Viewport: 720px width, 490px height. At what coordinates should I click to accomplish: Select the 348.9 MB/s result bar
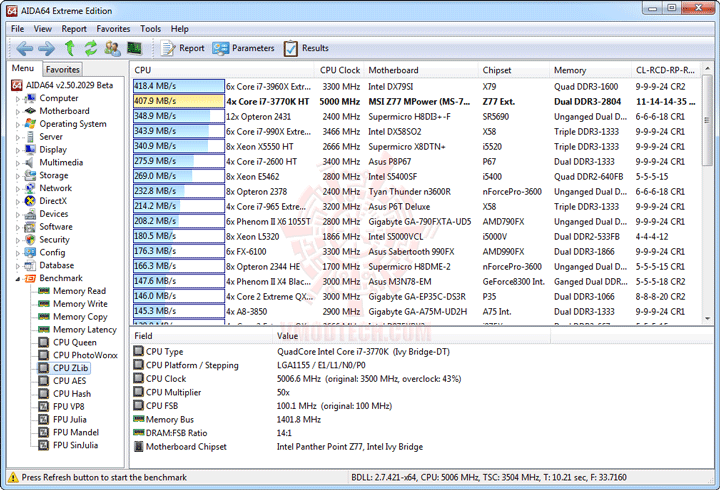179,116
